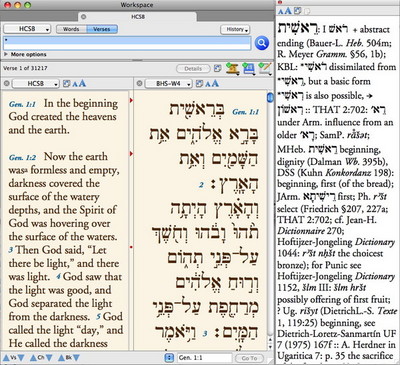Go to next book with Bk down arrow
The height and width of the screenshot is (365, 400).
76,358
